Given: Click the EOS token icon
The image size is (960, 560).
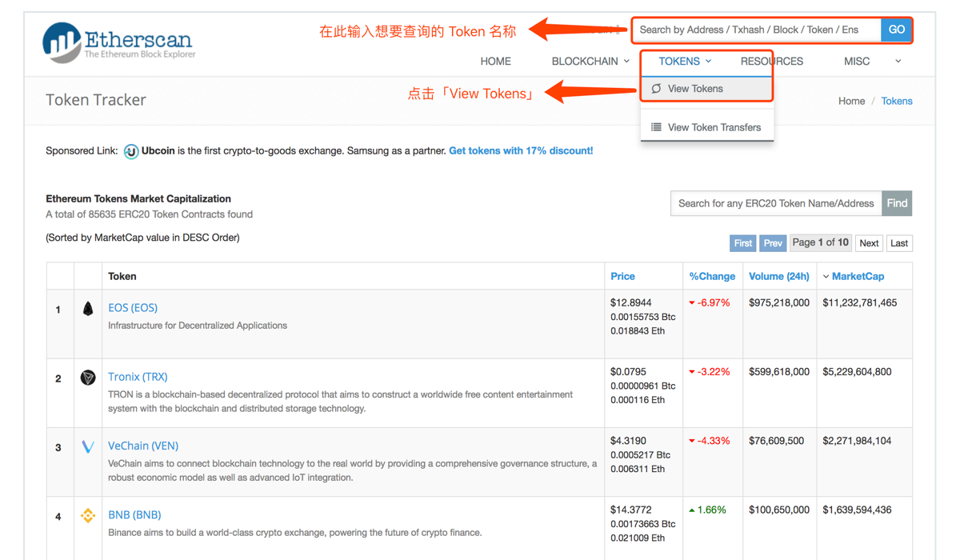Looking at the screenshot, I should (x=88, y=309).
